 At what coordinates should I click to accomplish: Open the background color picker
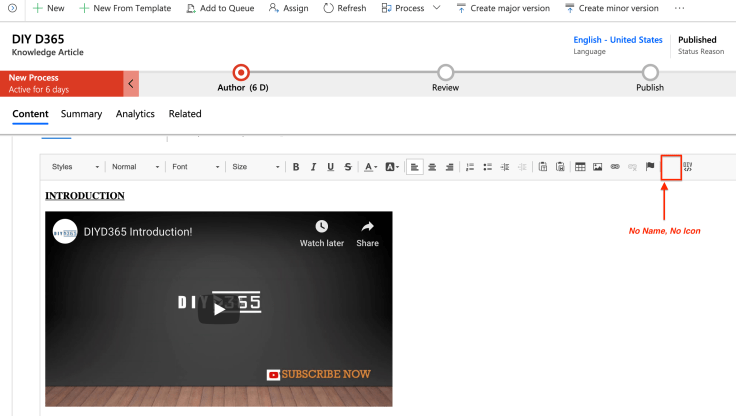tap(392, 167)
